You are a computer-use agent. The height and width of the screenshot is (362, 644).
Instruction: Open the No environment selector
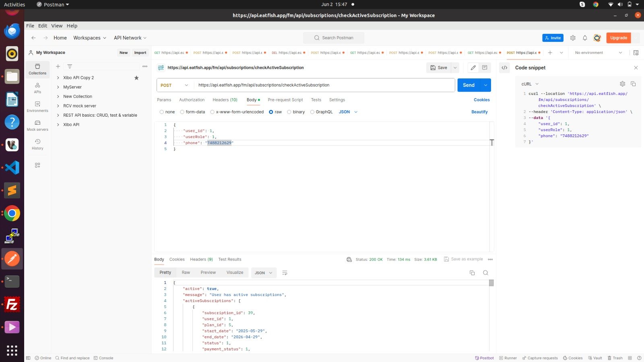(598, 53)
